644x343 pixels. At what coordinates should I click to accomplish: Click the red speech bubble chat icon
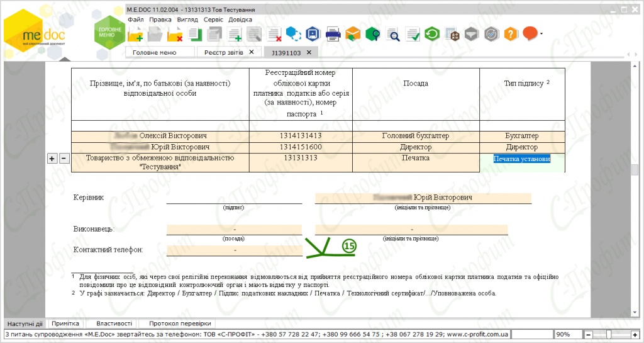530,34
